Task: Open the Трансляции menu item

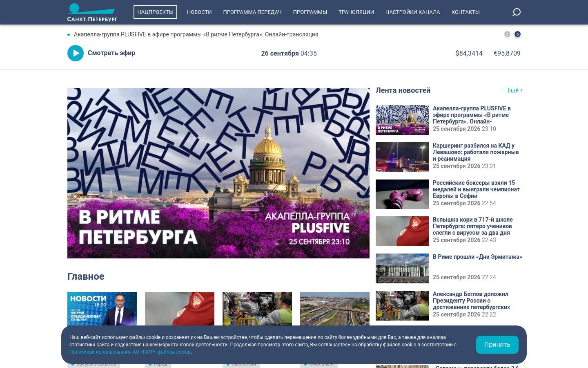Action: pos(356,12)
